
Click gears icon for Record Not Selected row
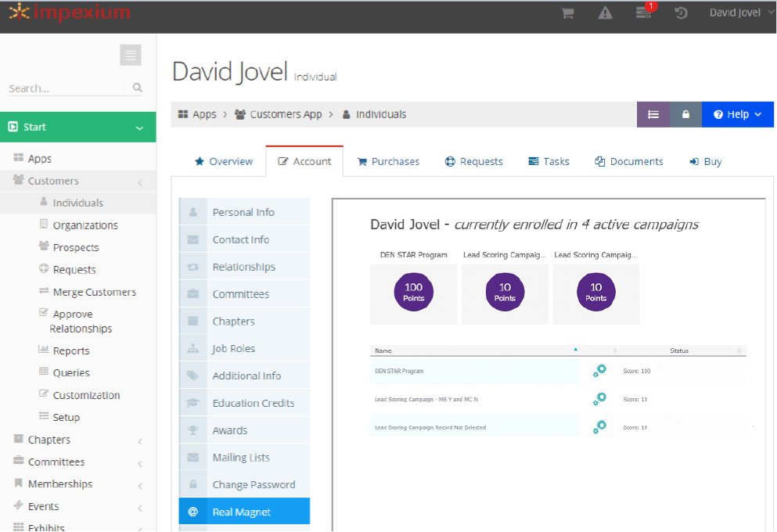tap(599, 427)
